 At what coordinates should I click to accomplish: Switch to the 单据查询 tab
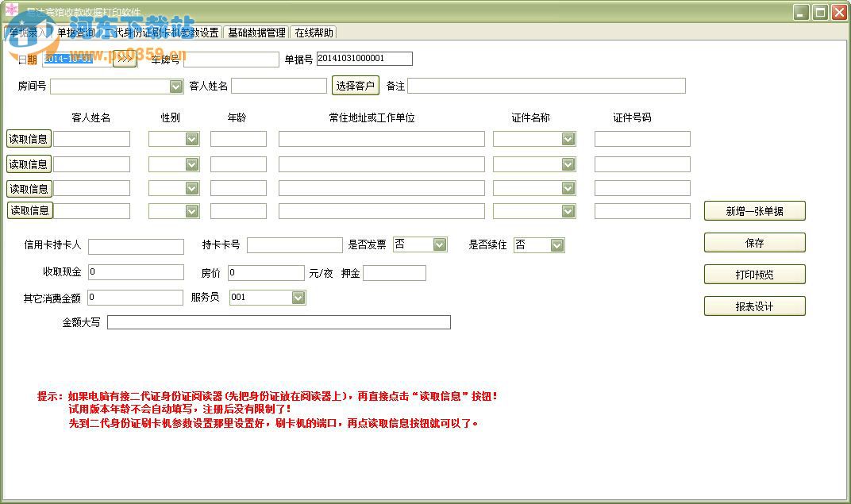tap(75, 33)
